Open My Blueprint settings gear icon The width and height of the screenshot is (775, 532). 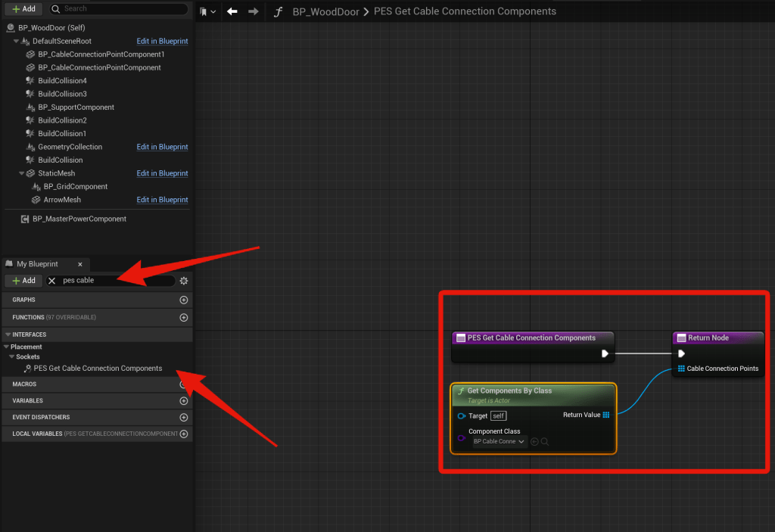pos(183,281)
